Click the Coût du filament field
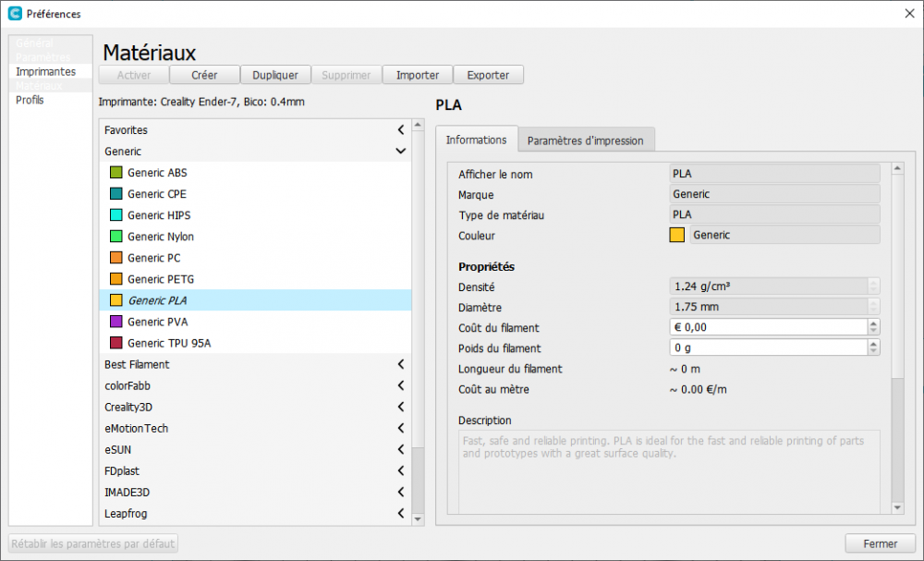924x561 pixels. tap(767, 327)
